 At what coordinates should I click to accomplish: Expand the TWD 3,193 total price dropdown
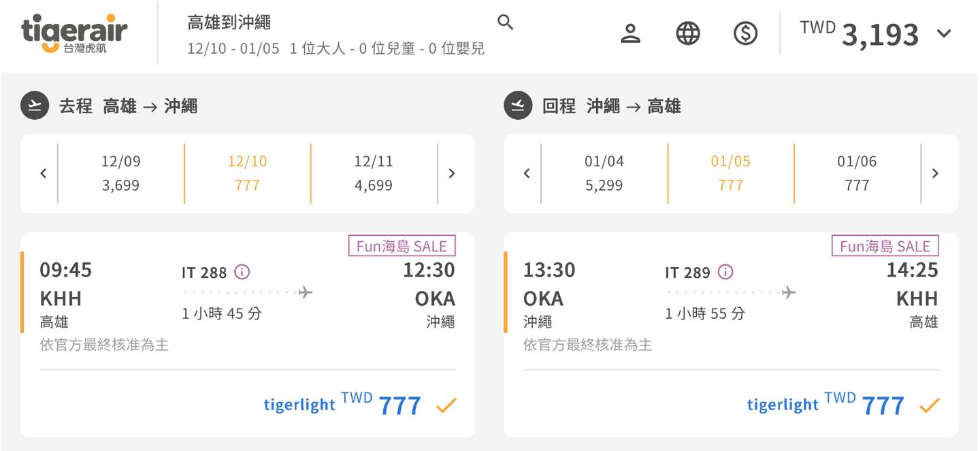[944, 33]
